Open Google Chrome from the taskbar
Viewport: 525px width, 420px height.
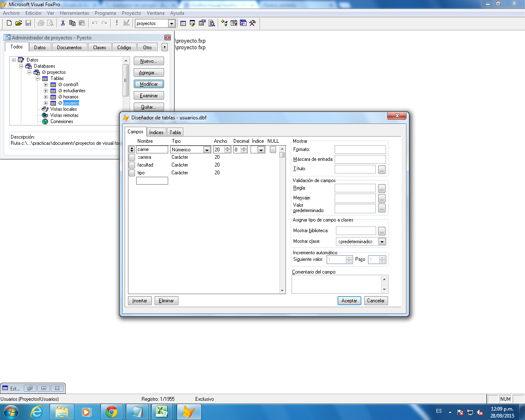pyautogui.click(x=111, y=411)
